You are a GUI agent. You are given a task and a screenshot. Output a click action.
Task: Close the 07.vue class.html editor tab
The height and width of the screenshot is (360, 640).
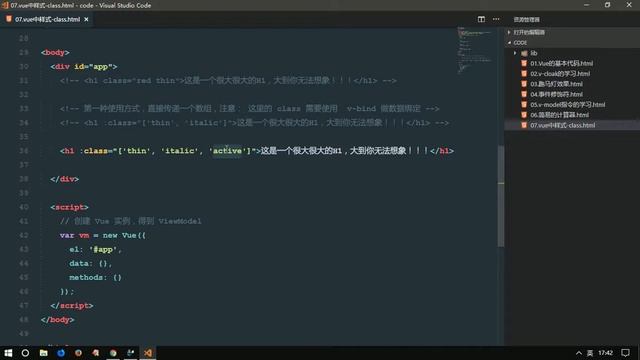click(x=86, y=19)
